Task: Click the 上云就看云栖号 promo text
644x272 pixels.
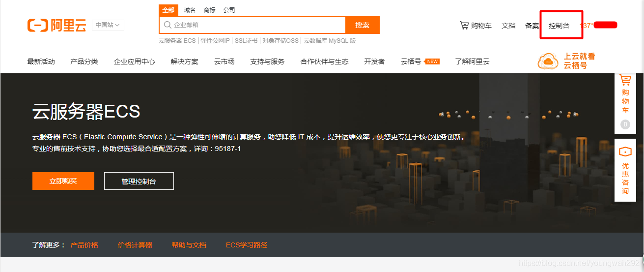Action: [579, 61]
